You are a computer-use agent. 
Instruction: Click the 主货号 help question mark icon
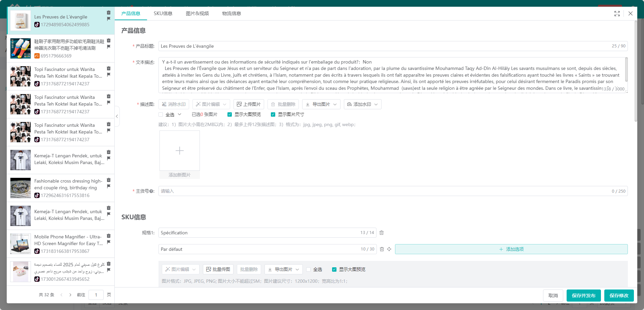pyautogui.click(x=151, y=191)
